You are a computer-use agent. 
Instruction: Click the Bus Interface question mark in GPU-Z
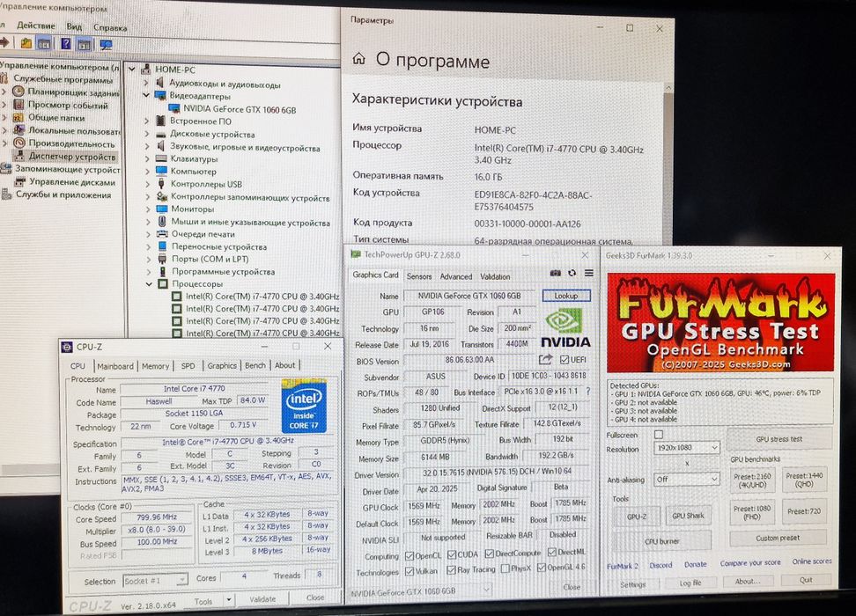click(588, 392)
